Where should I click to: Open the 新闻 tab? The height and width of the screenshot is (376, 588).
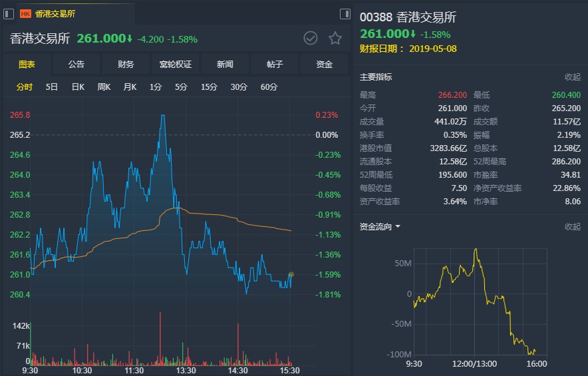pos(225,65)
